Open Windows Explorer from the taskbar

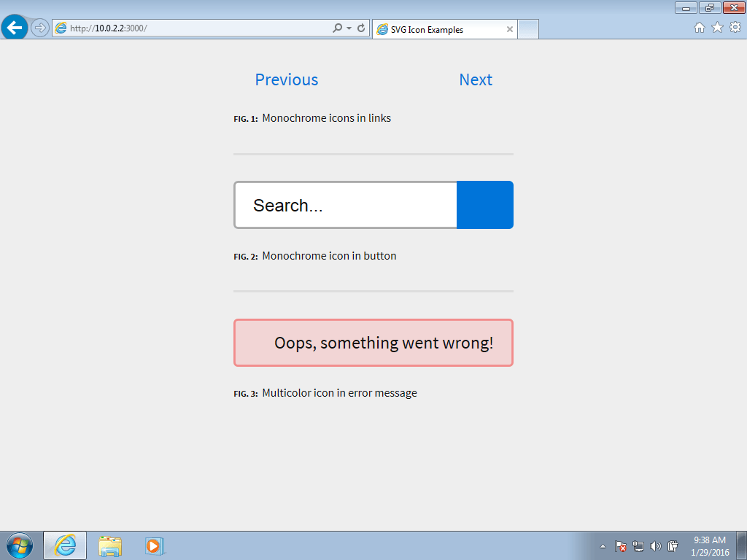click(110, 545)
